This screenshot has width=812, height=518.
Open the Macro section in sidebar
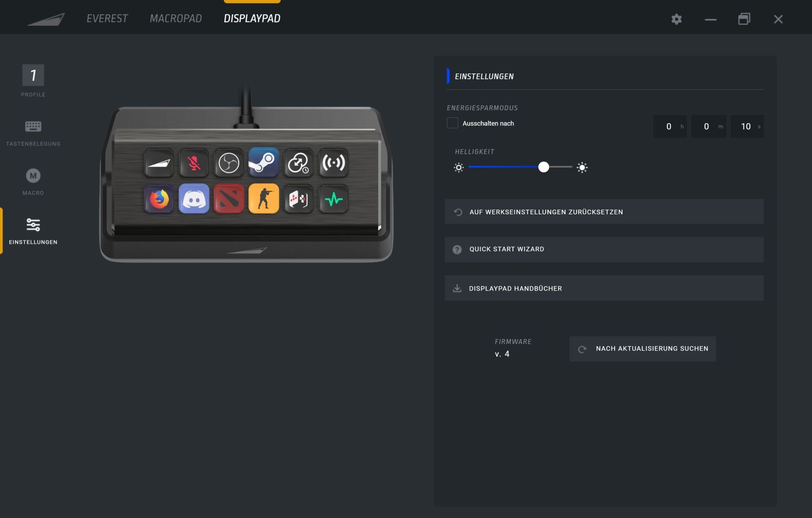(33, 182)
